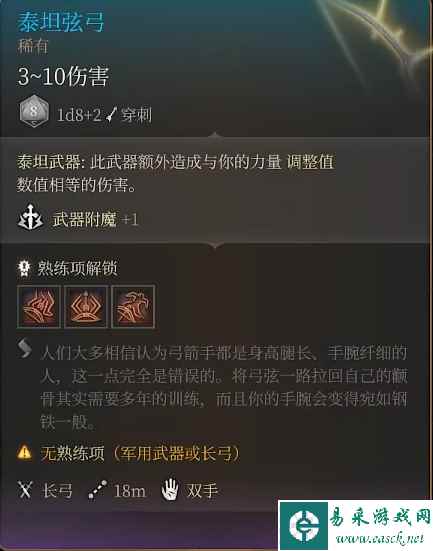Click the longbow weapon type icon
This screenshot has width=433, height=551.
pyautogui.click(x=25, y=490)
